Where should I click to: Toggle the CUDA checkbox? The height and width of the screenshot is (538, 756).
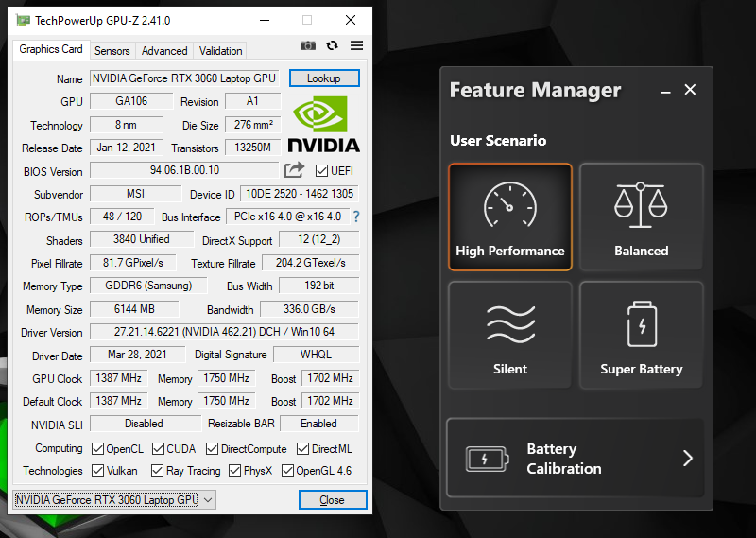coord(158,449)
